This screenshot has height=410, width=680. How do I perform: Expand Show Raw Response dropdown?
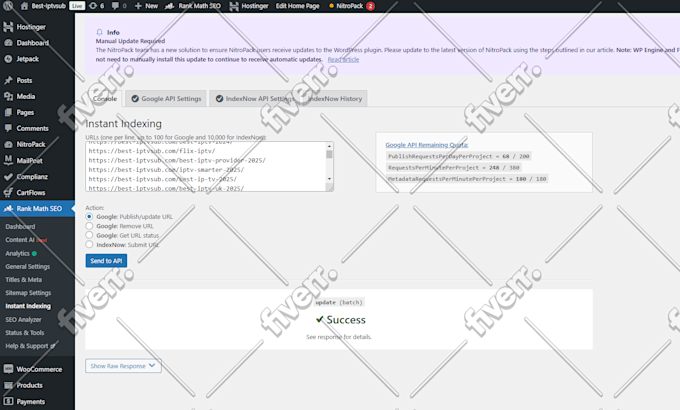click(123, 366)
